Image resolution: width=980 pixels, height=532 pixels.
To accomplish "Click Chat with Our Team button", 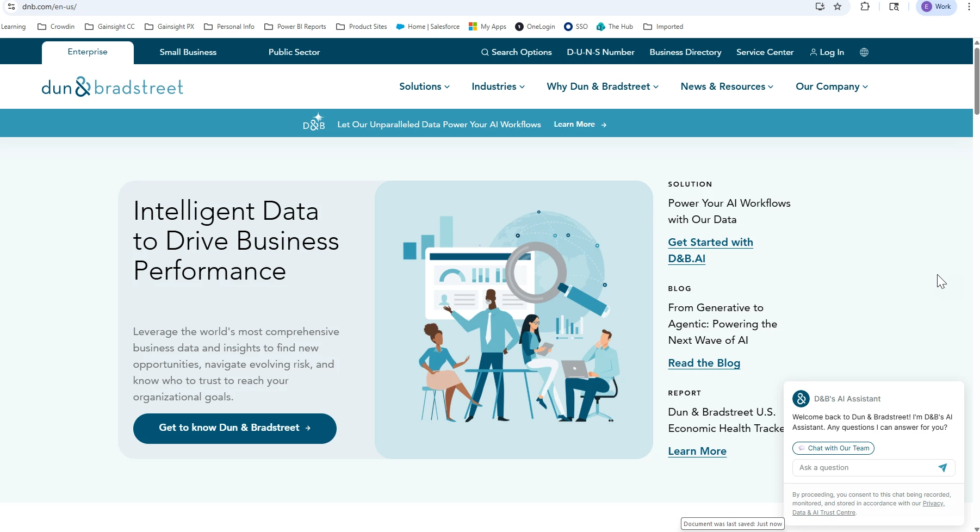I will [x=833, y=448].
